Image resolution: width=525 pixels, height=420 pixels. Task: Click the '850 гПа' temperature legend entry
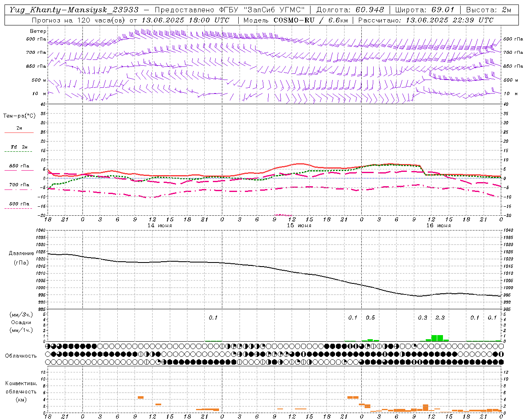coord(19,166)
